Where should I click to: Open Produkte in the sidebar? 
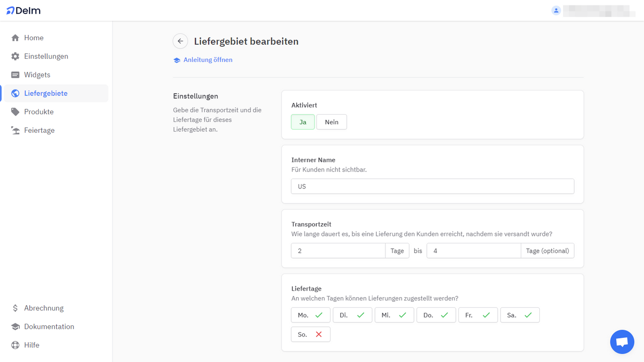coord(55,112)
